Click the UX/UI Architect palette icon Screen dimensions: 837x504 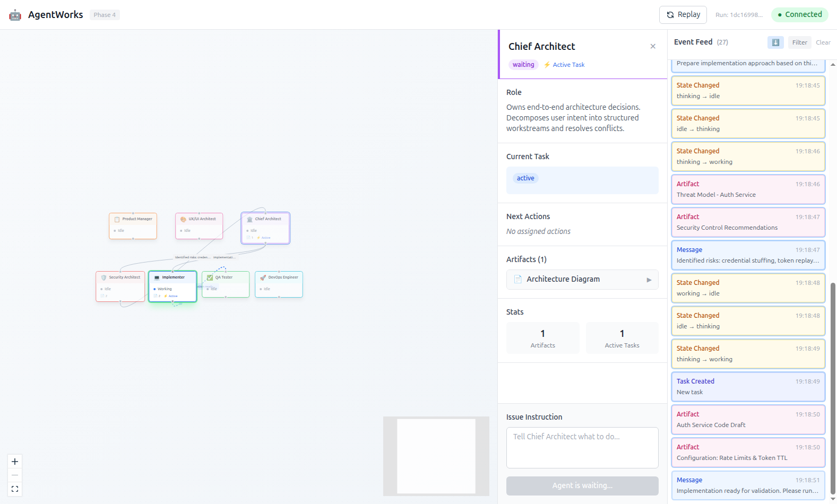coord(183,219)
